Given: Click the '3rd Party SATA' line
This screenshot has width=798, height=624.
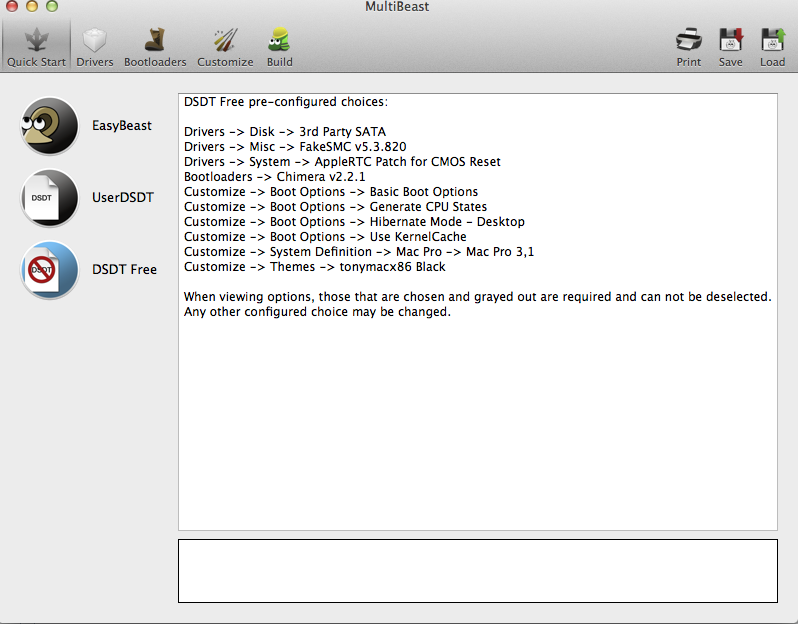Looking at the screenshot, I should [285, 132].
